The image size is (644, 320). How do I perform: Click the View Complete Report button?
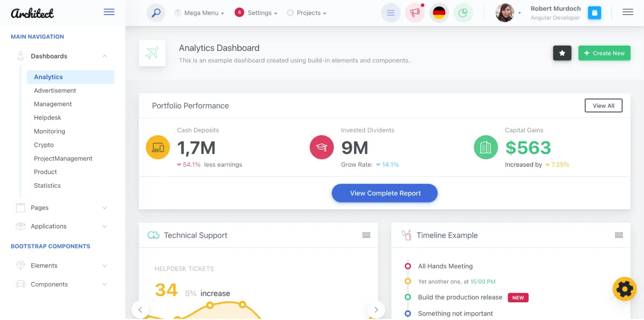tap(385, 193)
